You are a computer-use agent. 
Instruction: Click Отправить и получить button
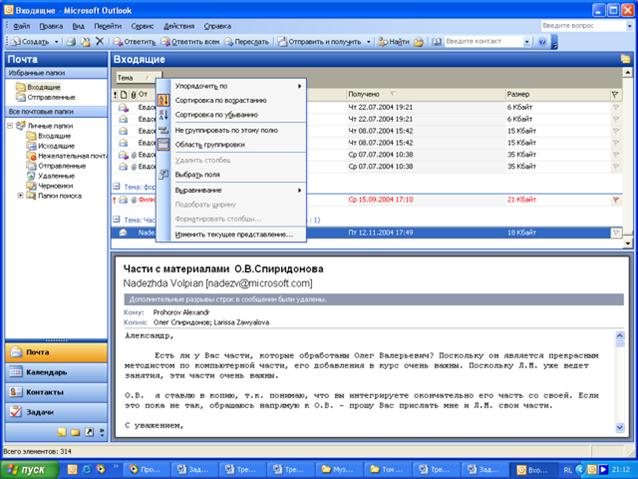pos(319,42)
